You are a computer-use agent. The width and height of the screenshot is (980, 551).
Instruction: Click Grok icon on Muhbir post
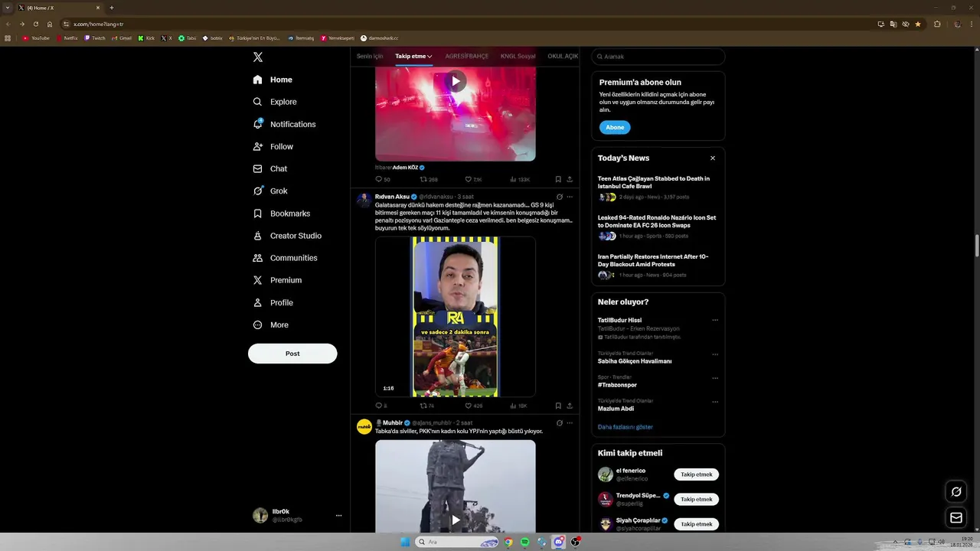click(560, 422)
